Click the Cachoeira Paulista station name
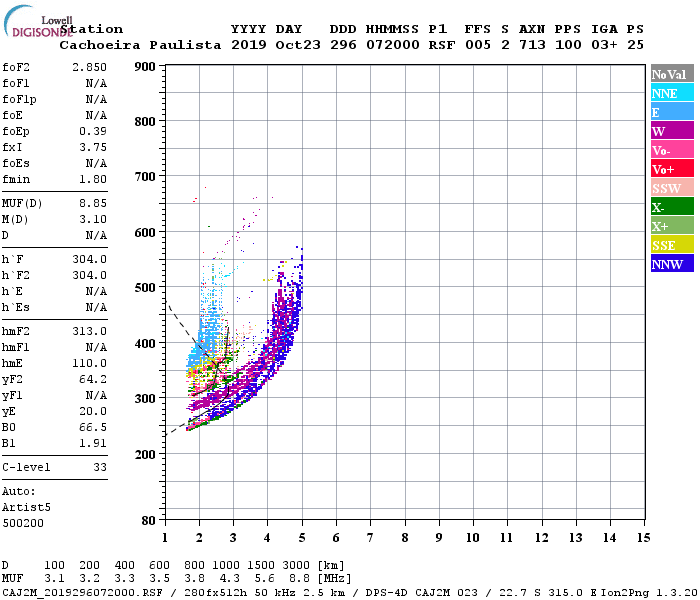Screen dimensions: 700x600 (x=140, y=45)
